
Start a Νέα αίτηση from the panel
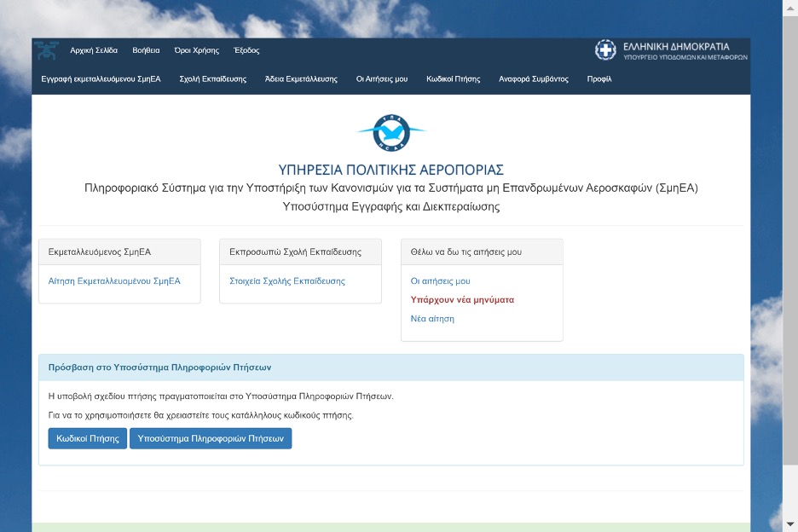pos(432,319)
